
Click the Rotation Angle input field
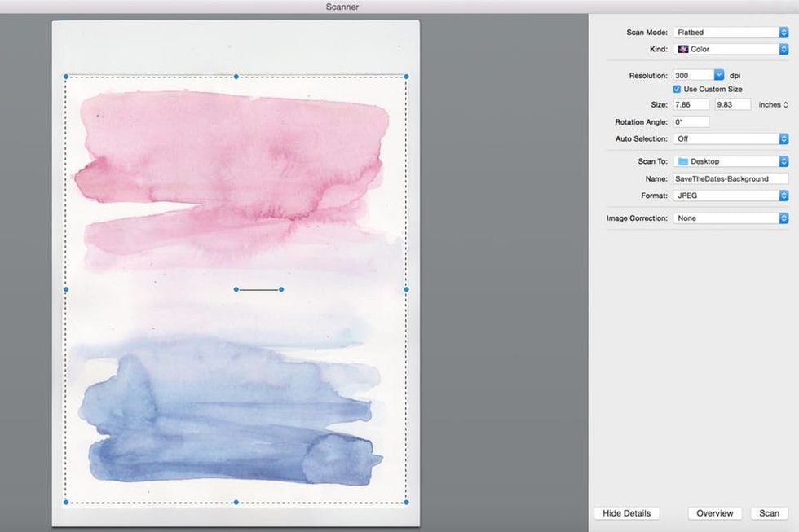point(691,122)
